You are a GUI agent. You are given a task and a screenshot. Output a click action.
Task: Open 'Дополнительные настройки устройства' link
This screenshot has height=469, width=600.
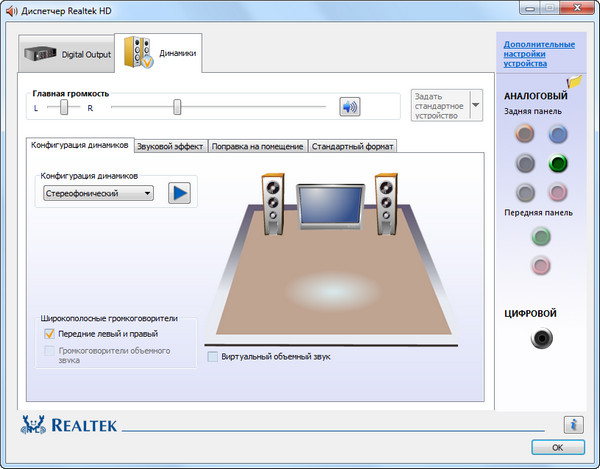[538, 54]
